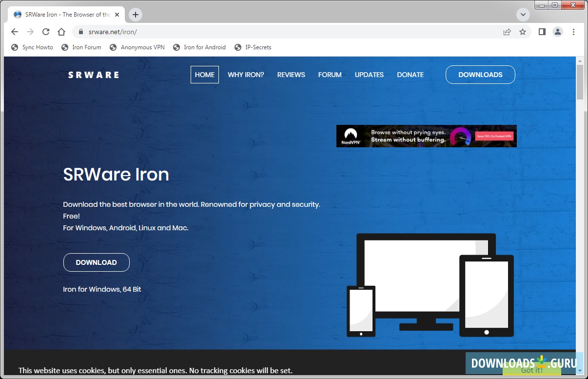Open the Sync Howto bookmark
The width and height of the screenshot is (588, 379).
pos(32,47)
